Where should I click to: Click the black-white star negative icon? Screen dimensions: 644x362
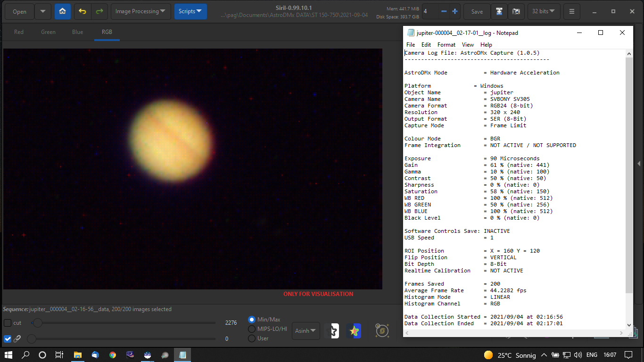tap(332, 331)
